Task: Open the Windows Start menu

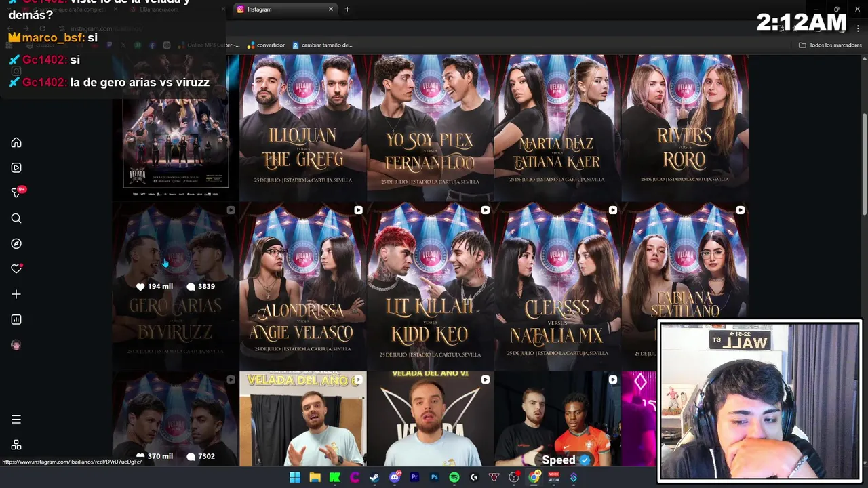Action: [x=295, y=477]
